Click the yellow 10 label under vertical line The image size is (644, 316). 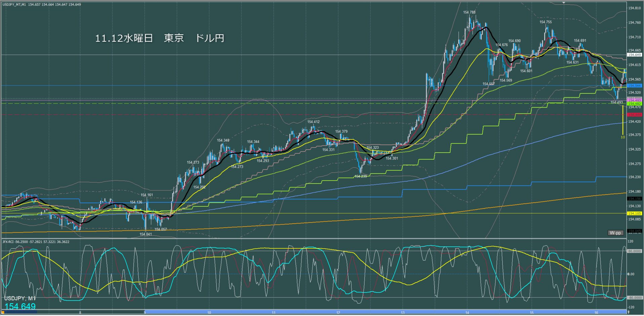(x=622, y=137)
